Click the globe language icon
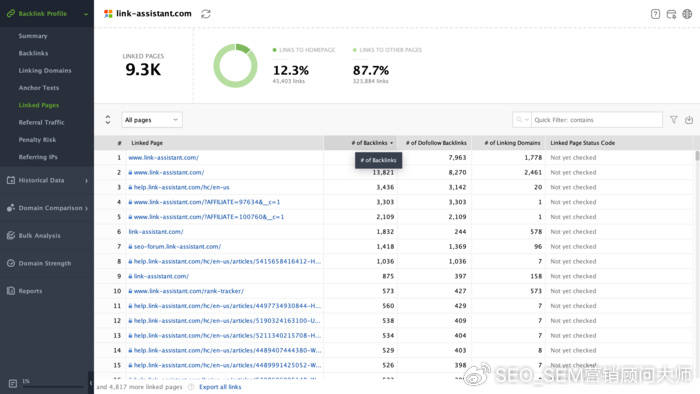Image resolution: width=700 pixels, height=394 pixels. pyautogui.click(x=687, y=14)
